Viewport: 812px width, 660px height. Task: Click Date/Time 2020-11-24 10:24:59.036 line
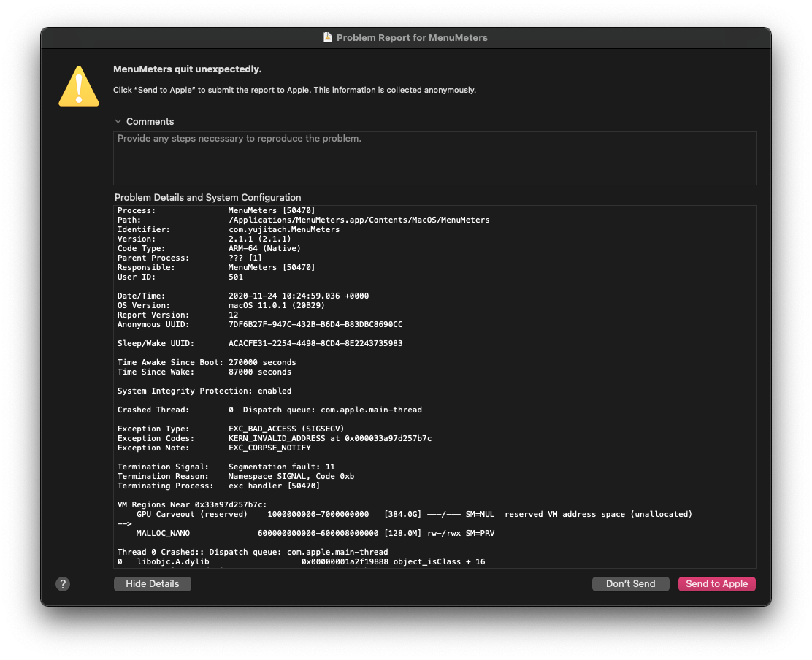click(x=243, y=296)
